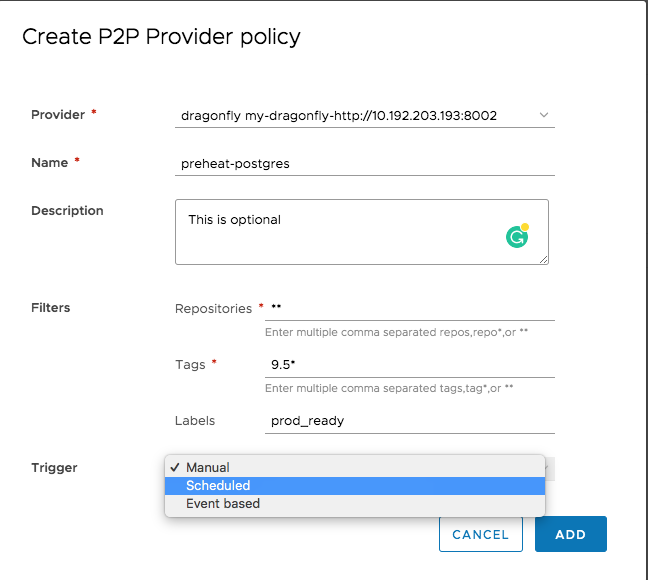Click the Repositories filter input
Screen dimensions: 648x580
click(410, 308)
